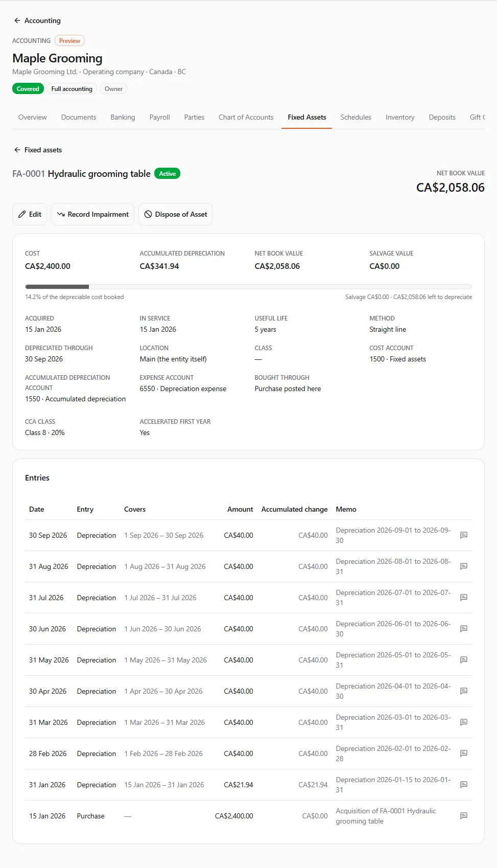Screen dimensions: 497x868
Task: Open memo icon for 30 Sep 2026 entry
Action: [464, 535]
